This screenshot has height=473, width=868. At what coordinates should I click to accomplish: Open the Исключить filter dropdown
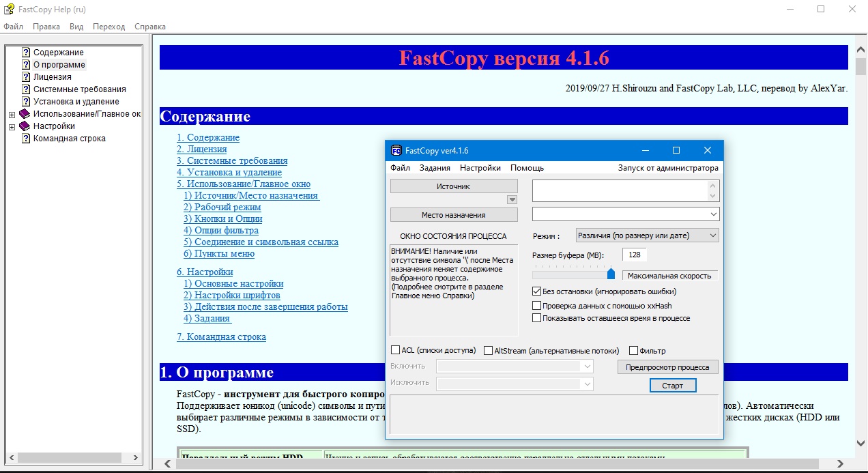coord(587,384)
